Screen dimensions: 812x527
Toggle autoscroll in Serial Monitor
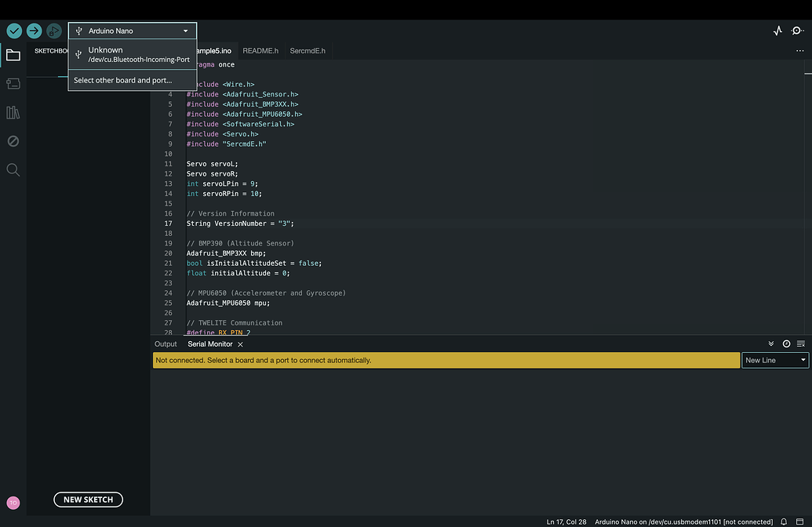[x=771, y=343]
